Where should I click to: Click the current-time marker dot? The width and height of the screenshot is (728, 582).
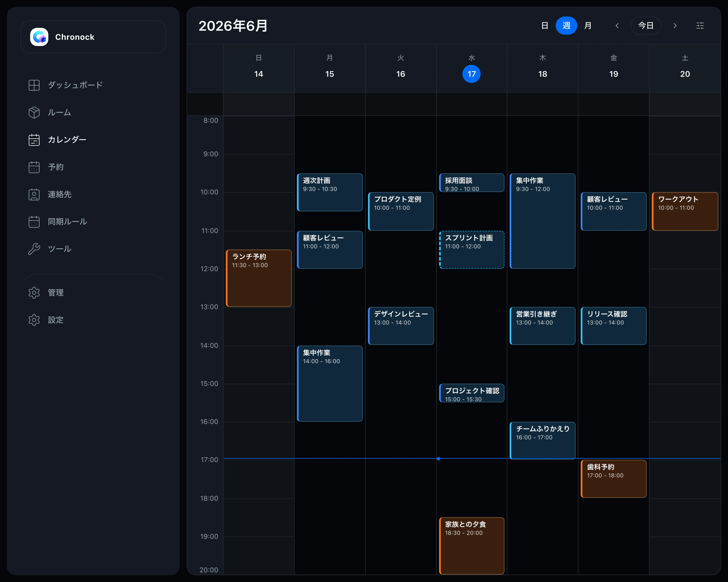click(438, 458)
